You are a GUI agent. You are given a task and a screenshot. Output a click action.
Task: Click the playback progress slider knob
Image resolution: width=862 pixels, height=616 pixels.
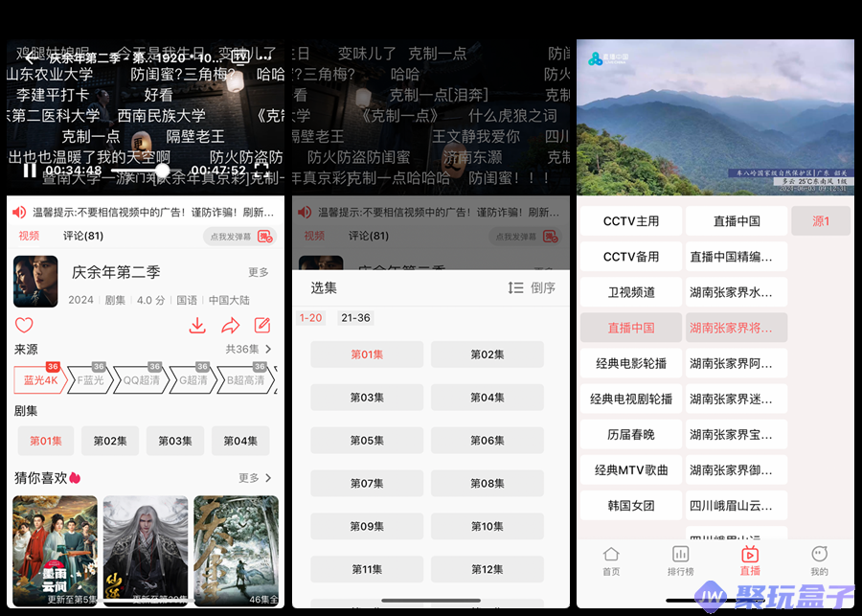[162, 170]
